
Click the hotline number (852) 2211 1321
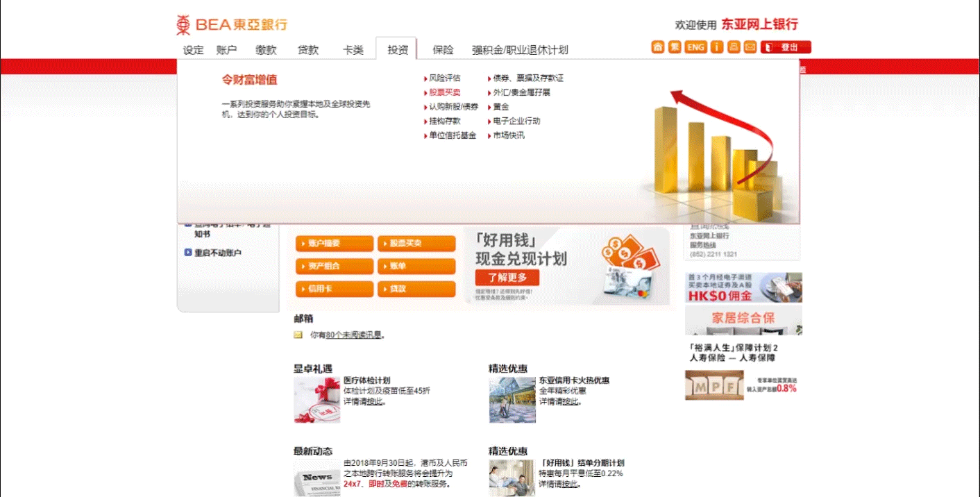pyautogui.click(x=713, y=255)
